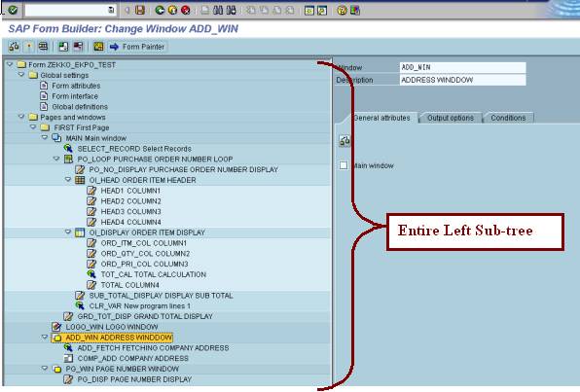Image resolution: width=580 pixels, height=392 pixels.
Task: Select Form interface in the tree
Action: pos(75,96)
